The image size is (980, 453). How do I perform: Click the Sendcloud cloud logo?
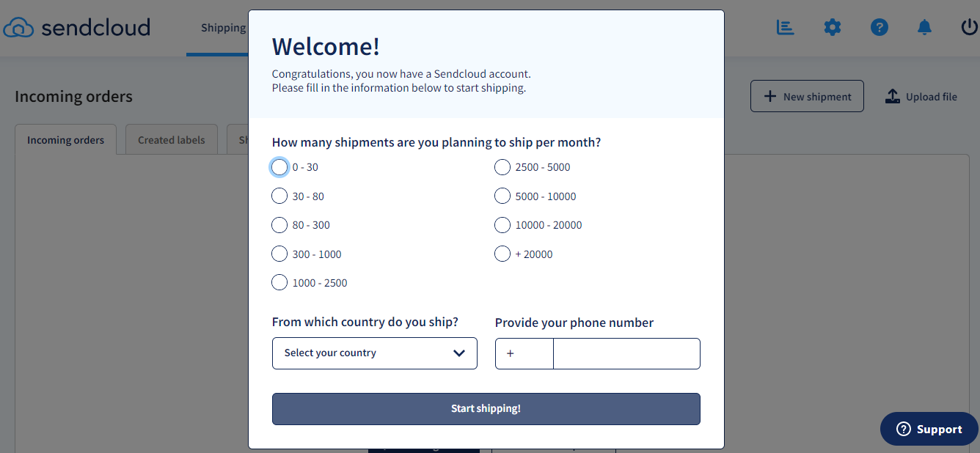click(18, 28)
